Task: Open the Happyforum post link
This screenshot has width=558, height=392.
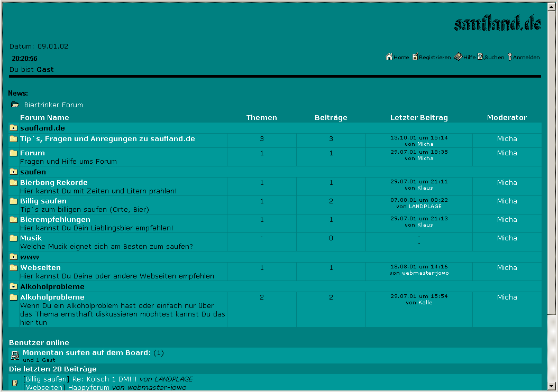Action: coord(89,387)
